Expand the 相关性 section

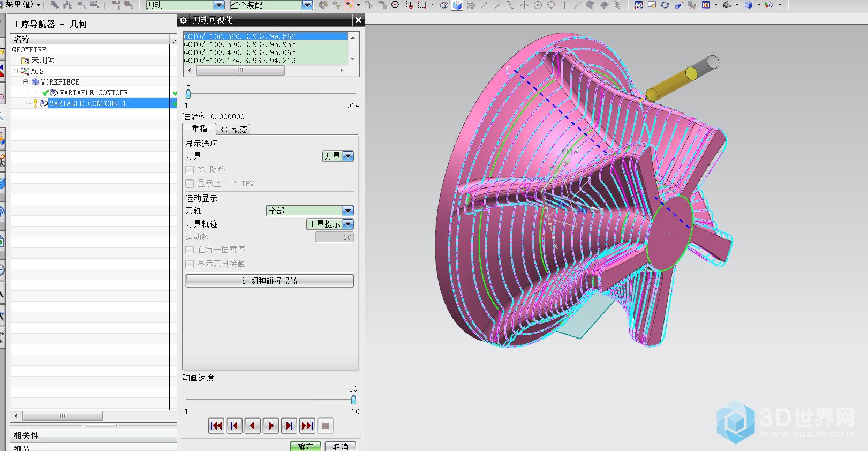coord(26,435)
